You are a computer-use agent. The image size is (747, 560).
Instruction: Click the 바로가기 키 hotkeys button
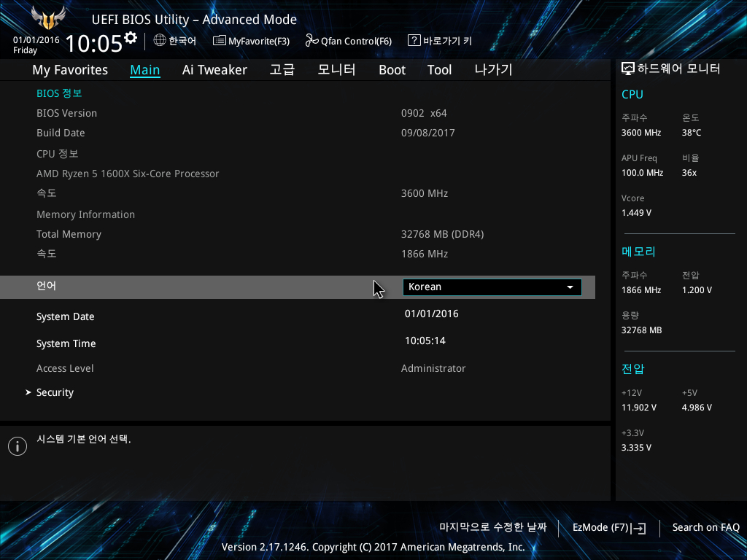[440, 41]
